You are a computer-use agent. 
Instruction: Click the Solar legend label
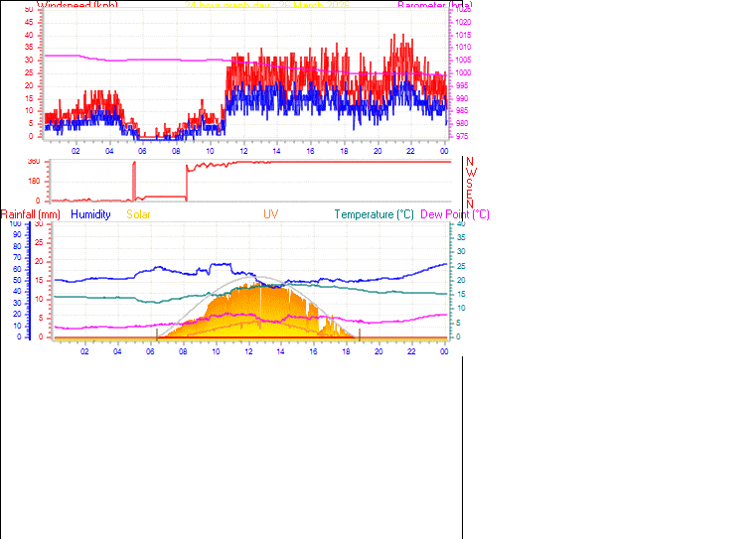click(x=138, y=214)
